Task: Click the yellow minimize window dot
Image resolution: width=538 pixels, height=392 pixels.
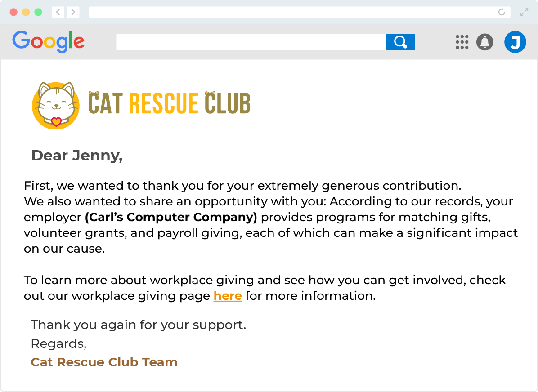Action: coord(26,12)
